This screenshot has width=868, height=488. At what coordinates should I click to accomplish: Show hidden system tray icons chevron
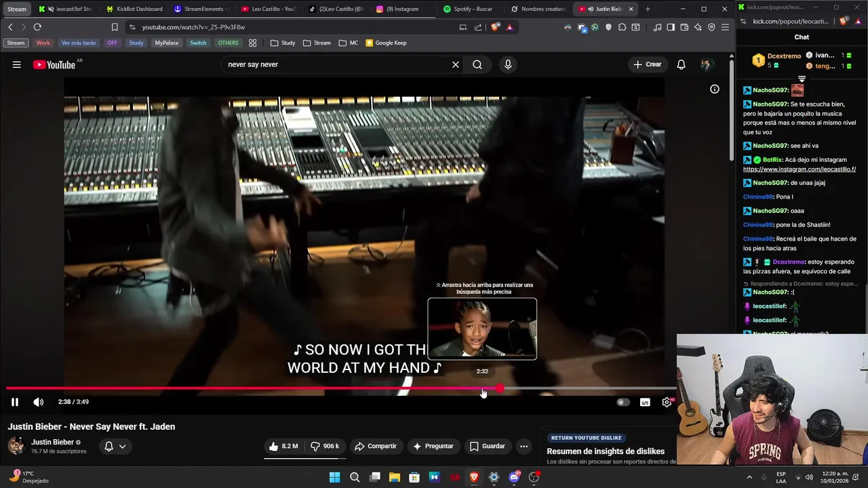(749, 477)
